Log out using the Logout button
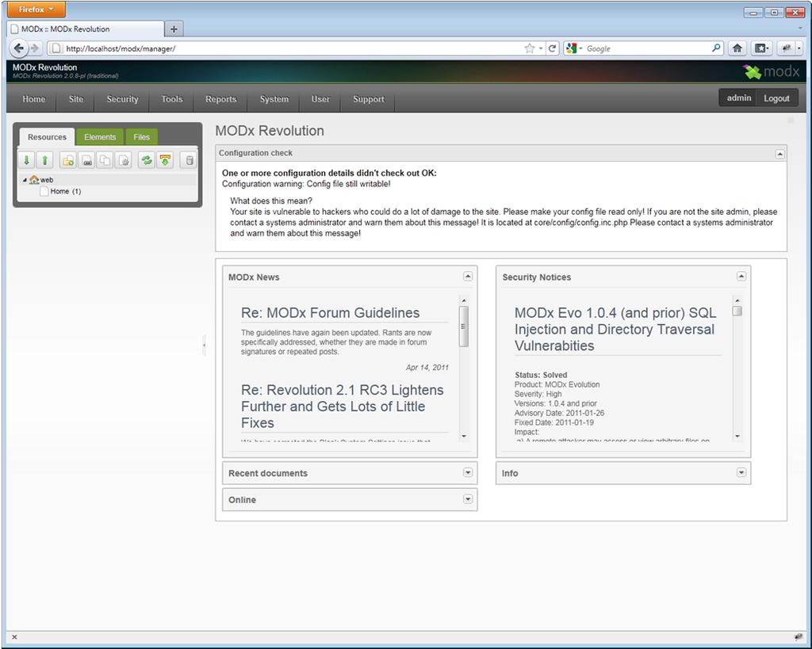Viewport: 812px width, 649px height. click(776, 97)
